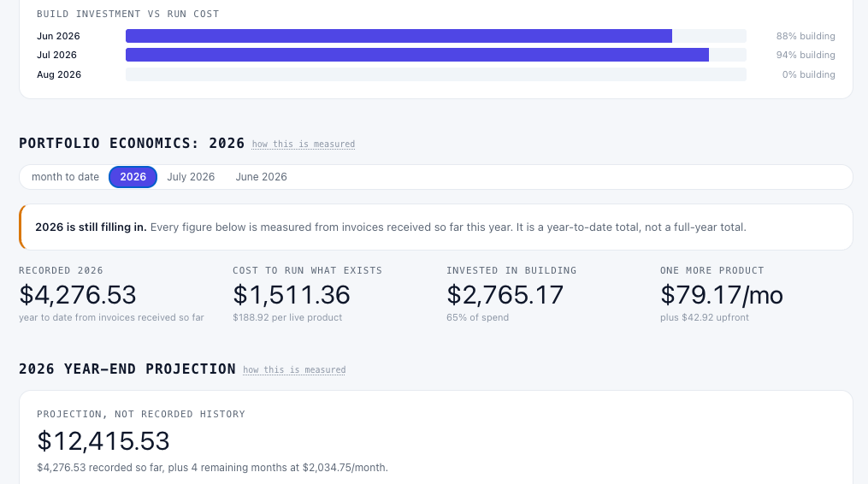Click the '88% building' label
The image size is (868, 484).
[x=806, y=36]
